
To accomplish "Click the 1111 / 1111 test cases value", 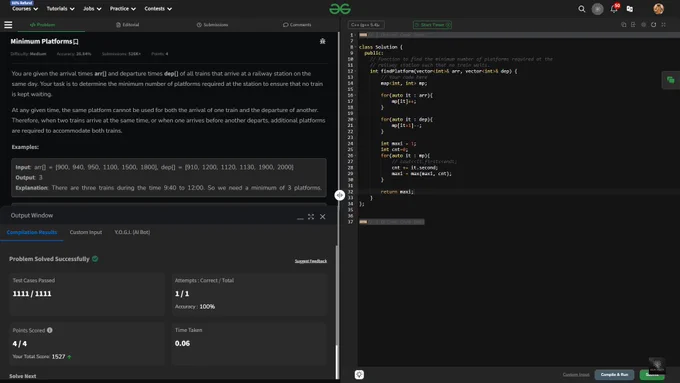I will (32, 294).
